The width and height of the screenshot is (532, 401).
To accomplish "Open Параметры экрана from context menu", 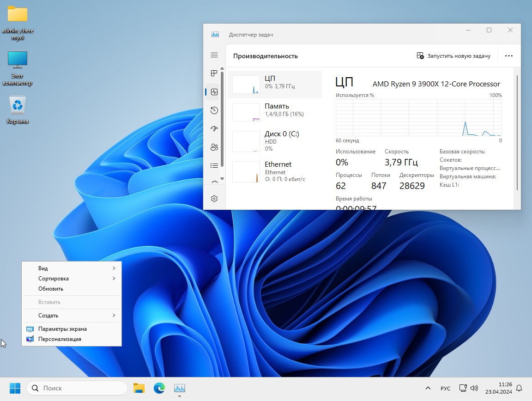I will pos(72,329).
